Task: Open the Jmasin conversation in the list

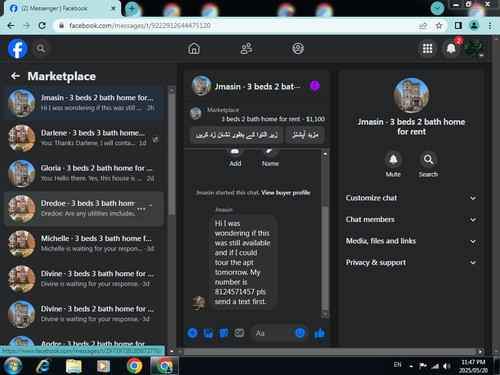Action: [x=84, y=103]
